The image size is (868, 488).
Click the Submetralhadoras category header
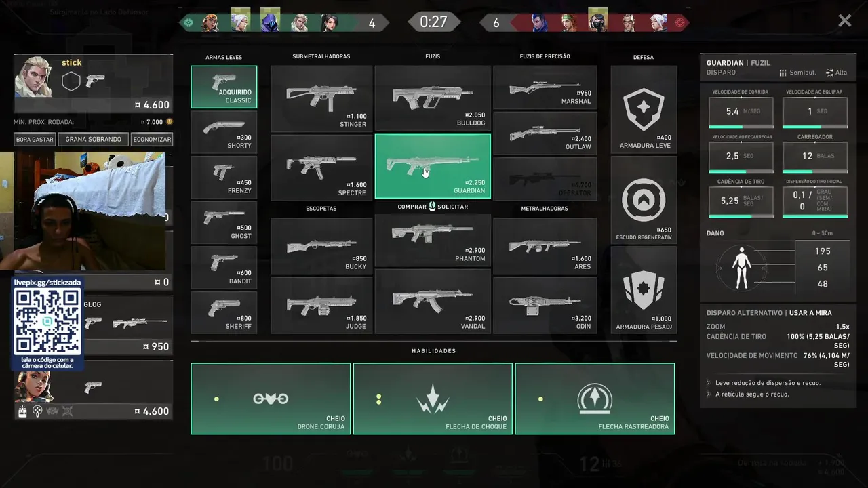(x=321, y=56)
